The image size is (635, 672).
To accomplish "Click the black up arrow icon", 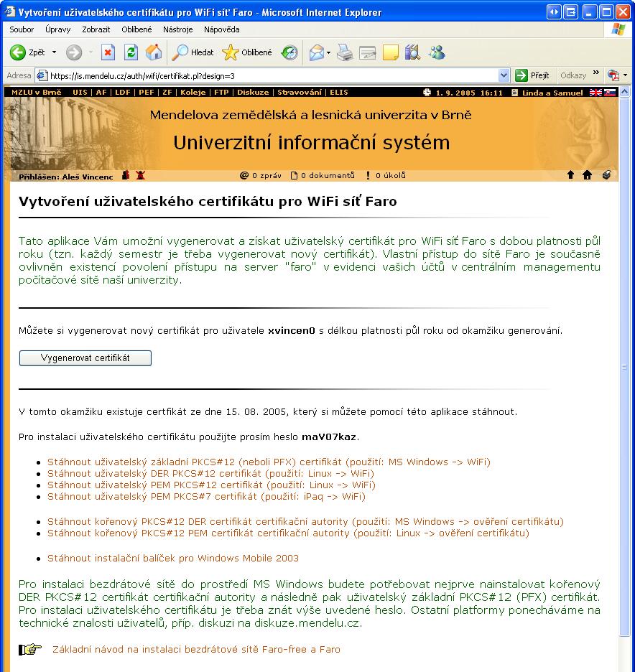I will tap(570, 175).
